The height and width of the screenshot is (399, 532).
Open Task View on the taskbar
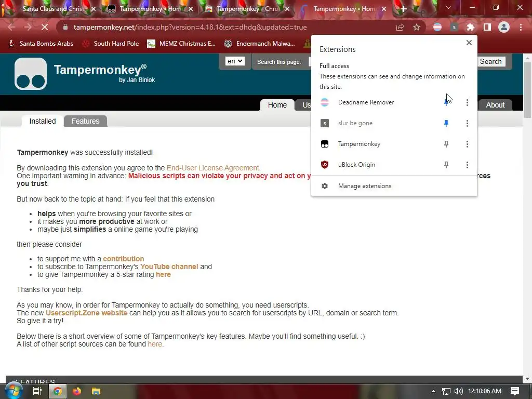pos(37,391)
